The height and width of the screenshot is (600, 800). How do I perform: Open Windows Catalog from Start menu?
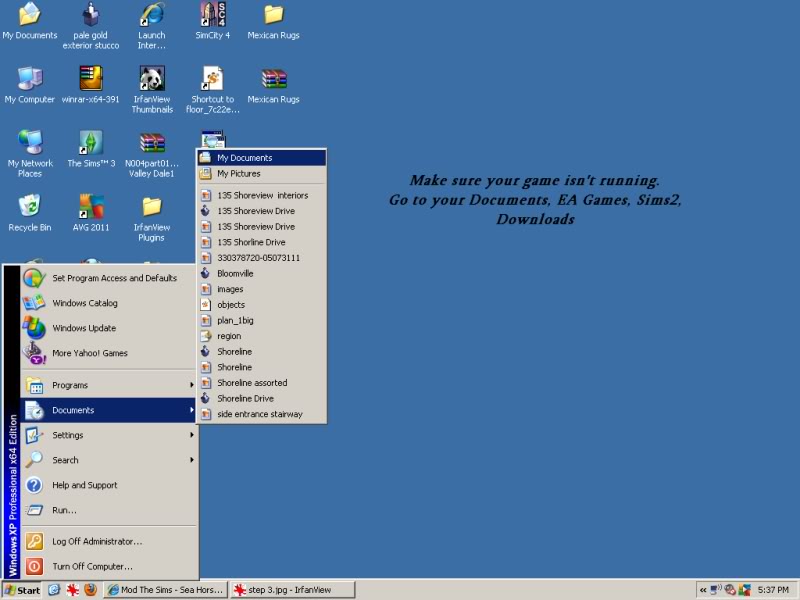tap(108, 303)
